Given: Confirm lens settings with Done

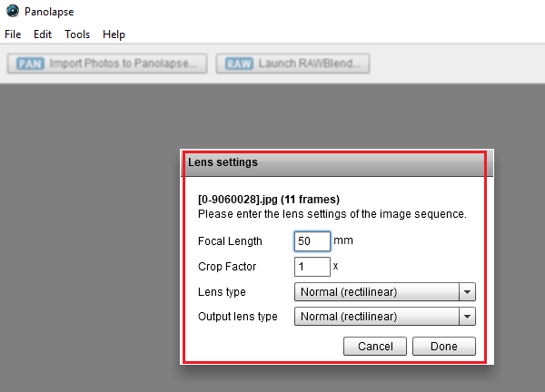Looking at the screenshot, I should 444,346.
